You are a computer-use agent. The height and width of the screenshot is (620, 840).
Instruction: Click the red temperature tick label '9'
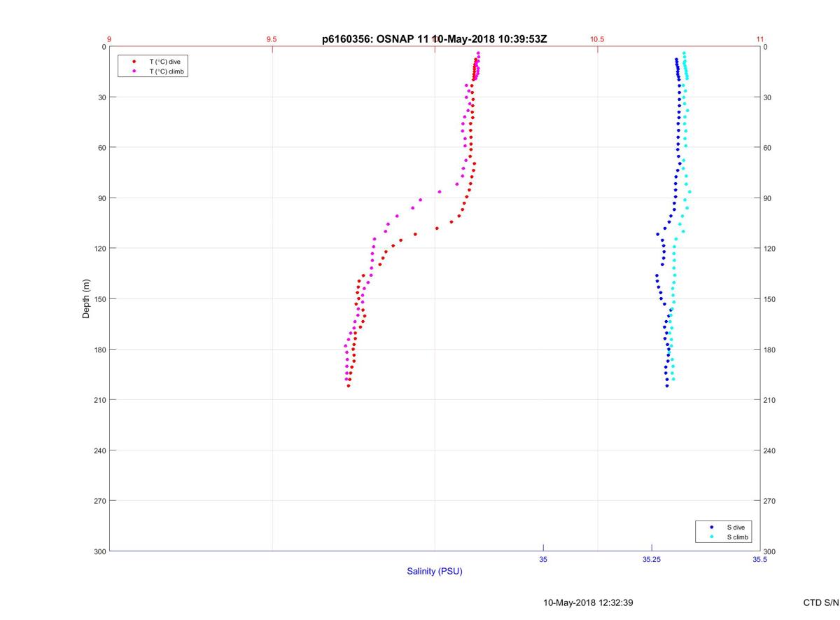point(109,39)
